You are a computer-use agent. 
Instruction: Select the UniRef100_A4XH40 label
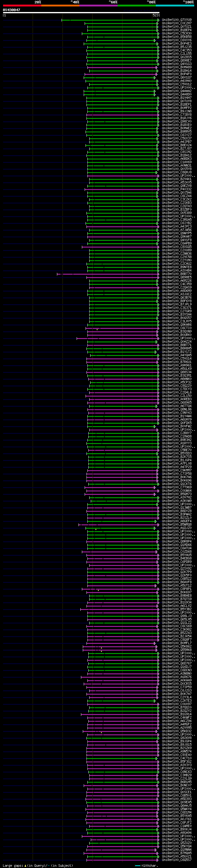(x=176, y=81)
